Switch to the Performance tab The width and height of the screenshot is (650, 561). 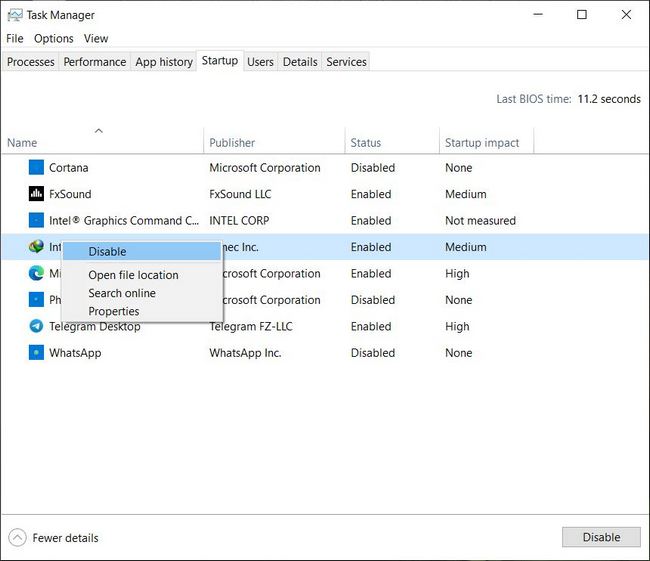[x=95, y=62]
